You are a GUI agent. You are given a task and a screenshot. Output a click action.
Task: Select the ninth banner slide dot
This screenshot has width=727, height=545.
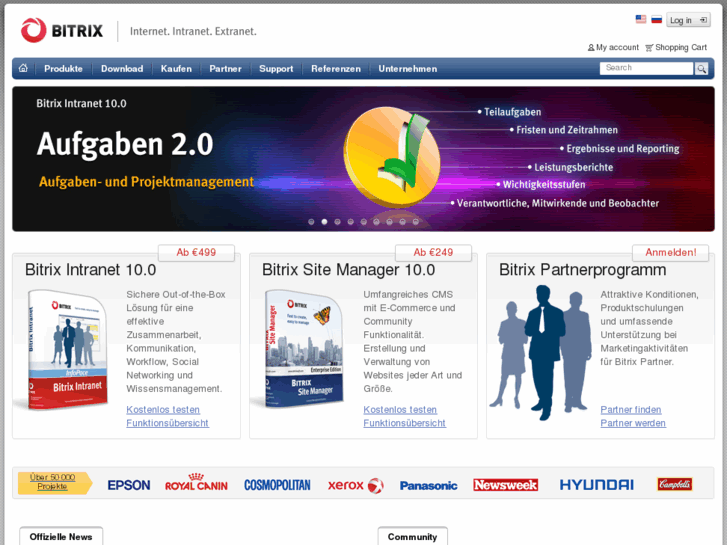415,222
